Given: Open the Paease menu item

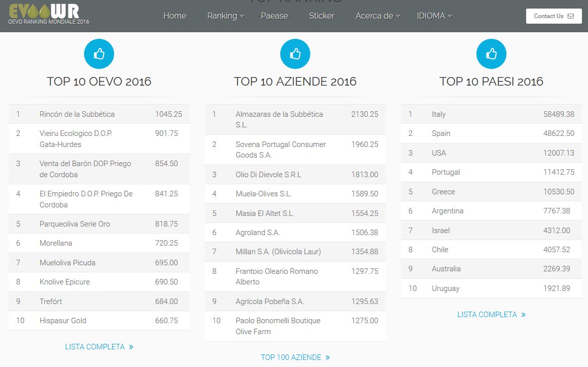Looking at the screenshot, I should click(x=275, y=16).
